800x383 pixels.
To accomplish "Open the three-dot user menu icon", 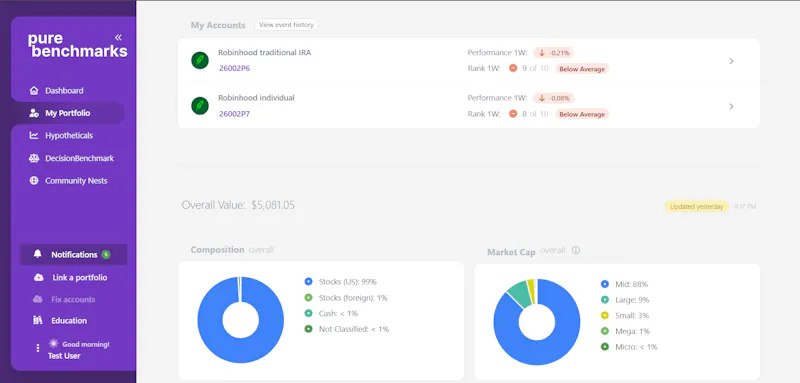I will click(x=37, y=348).
